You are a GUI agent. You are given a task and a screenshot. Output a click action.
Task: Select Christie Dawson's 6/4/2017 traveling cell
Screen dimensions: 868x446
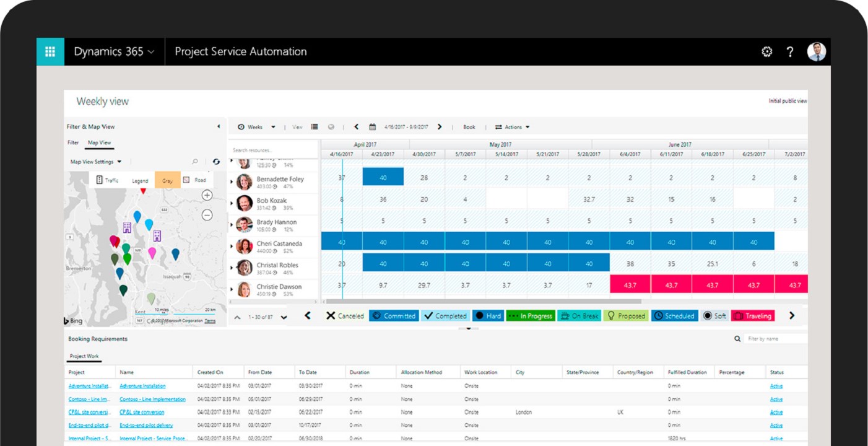point(630,284)
